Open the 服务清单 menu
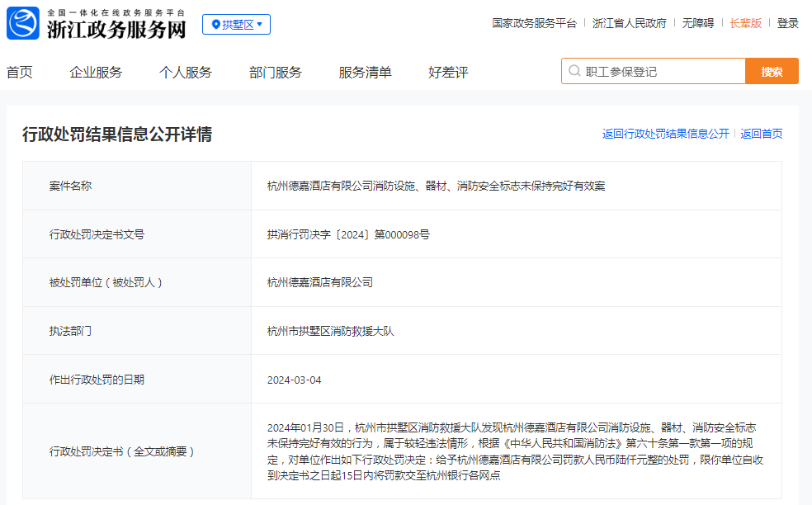The height and width of the screenshot is (505, 812). [365, 72]
